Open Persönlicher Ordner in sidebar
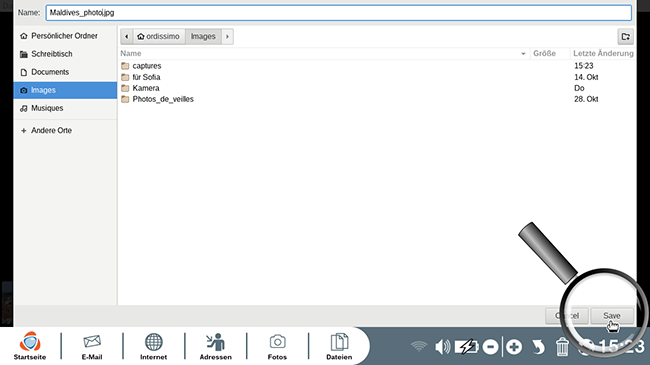 [65, 36]
